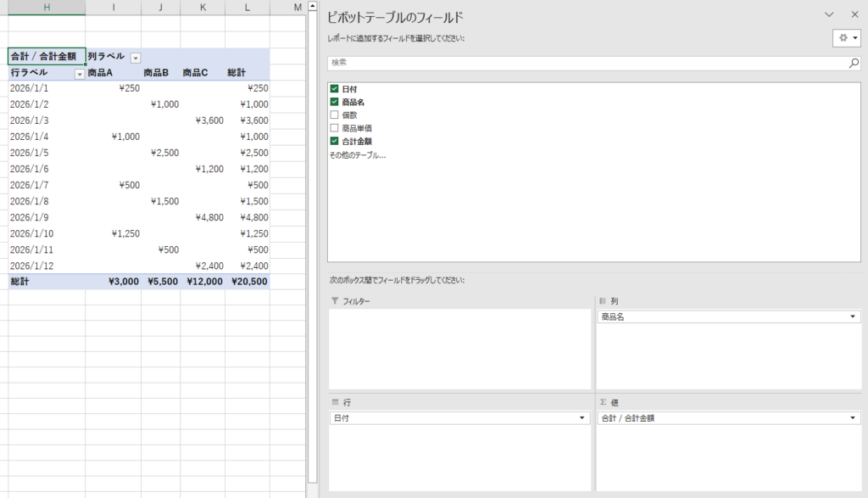Expand 商品名 dropdown in the 列 area
868x498 pixels.
(x=852, y=316)
